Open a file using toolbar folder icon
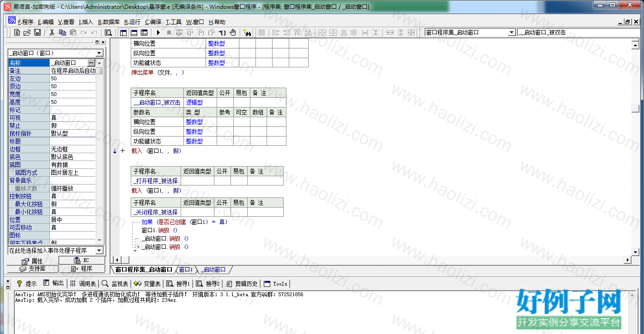Viewport: 644px width, 334px height. [27, 32]
